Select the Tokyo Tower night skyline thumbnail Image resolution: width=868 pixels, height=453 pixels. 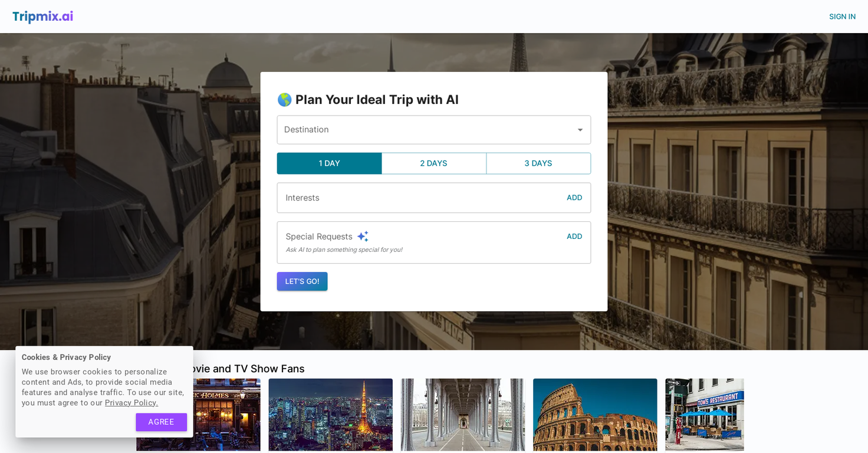pyautogui.click(x=330, y=415)
